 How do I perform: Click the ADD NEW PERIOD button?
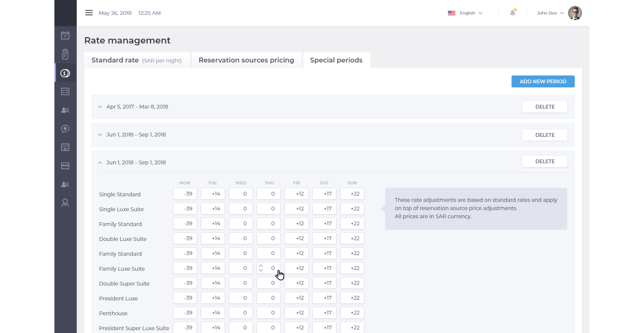(543, 81)
